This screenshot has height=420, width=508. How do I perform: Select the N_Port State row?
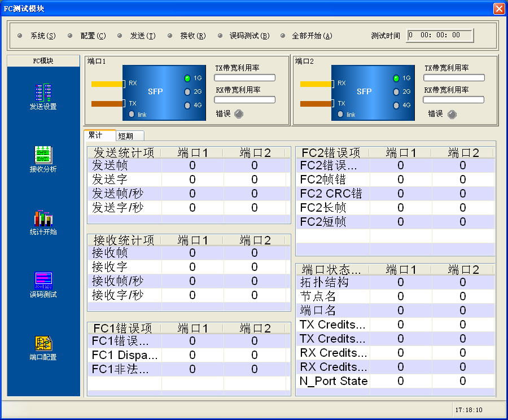(x=396, y=381)
